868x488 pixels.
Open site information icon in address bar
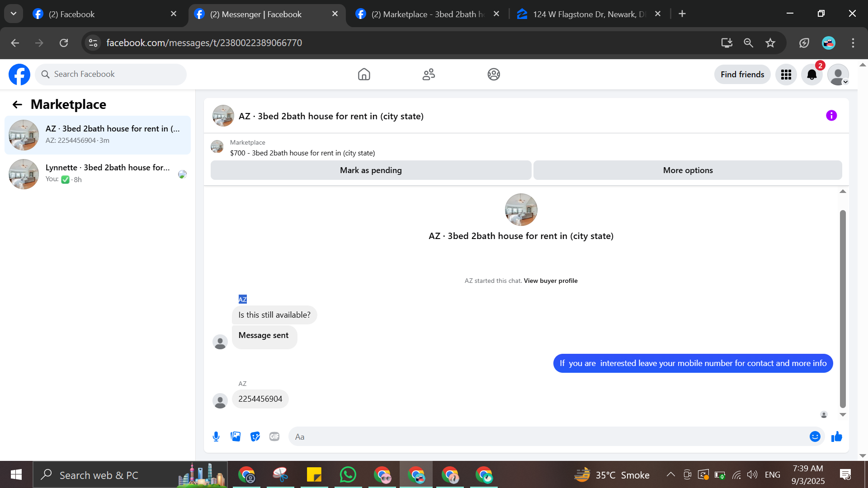pos(93,43)
